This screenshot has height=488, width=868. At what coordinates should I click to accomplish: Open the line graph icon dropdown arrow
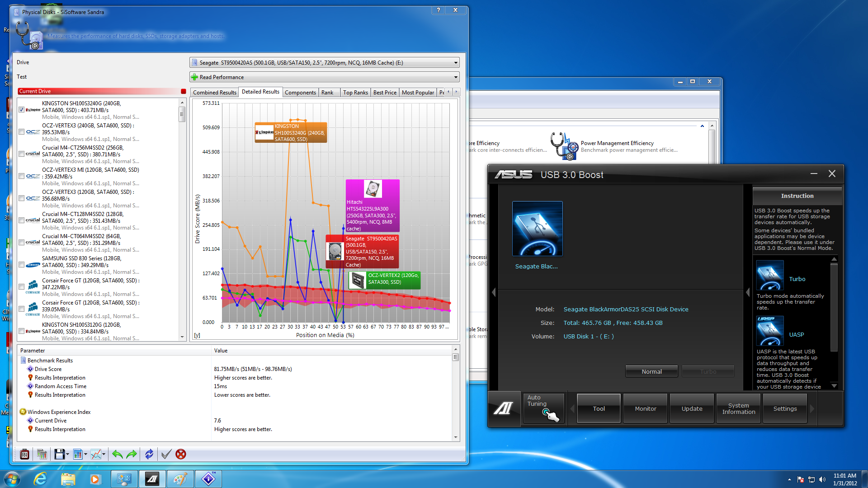tap(104, 455)
